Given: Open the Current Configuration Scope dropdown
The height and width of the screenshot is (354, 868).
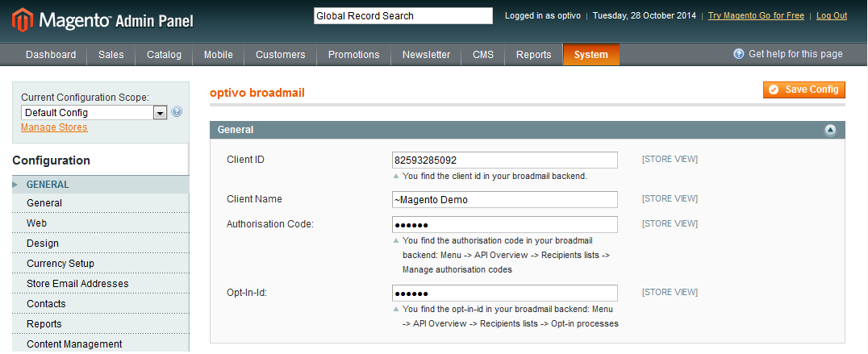Looking at the screenshot, I should 94,112.
